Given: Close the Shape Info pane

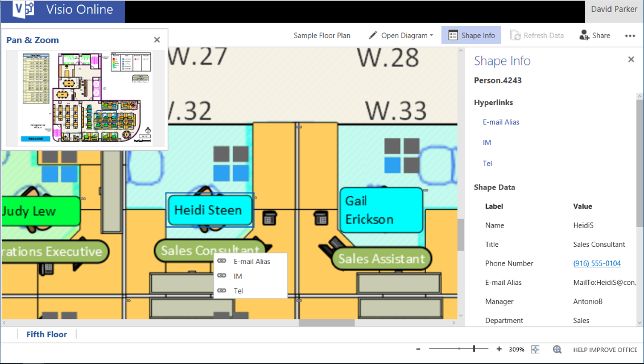Looking at the screenshot, I should pyautogui.click(x=631, y=60).
